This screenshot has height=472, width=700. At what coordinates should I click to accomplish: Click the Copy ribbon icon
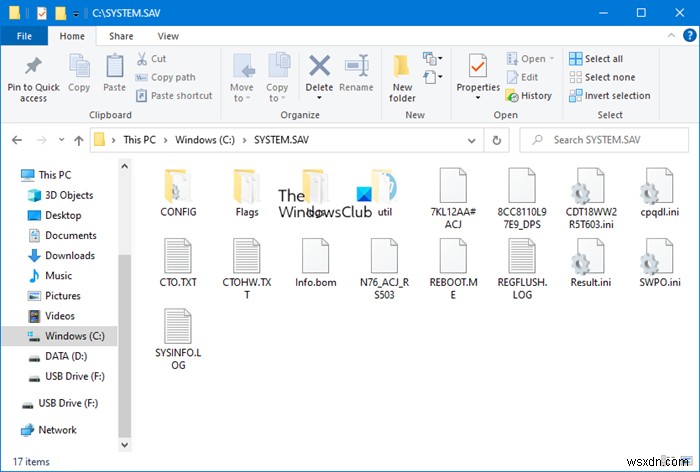click(79, 67)
